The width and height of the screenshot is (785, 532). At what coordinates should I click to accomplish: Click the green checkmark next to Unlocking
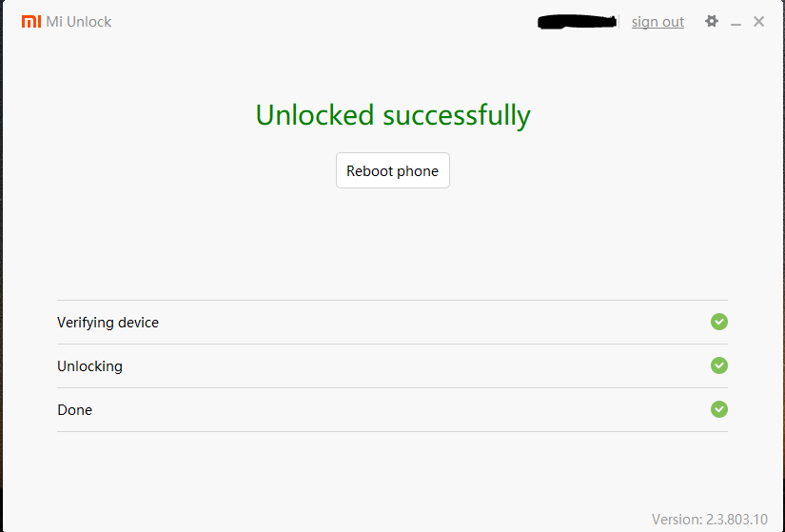click(x=719, y=365)
